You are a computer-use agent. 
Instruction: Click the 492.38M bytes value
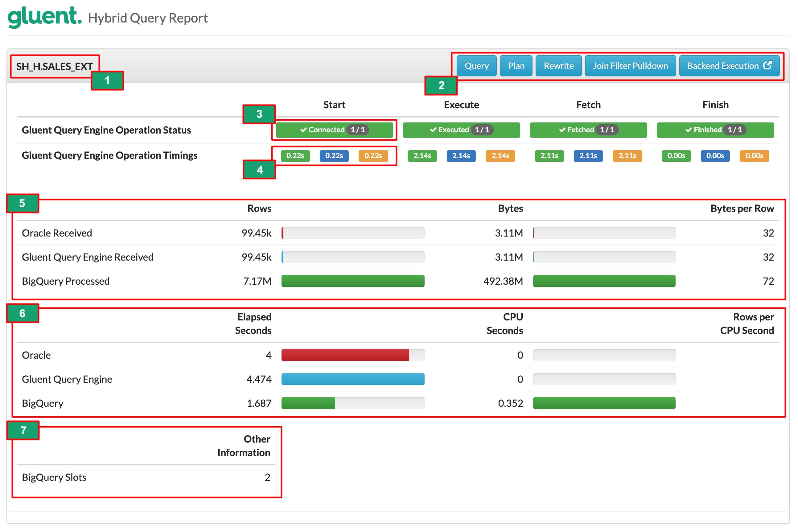coord(503,281)
